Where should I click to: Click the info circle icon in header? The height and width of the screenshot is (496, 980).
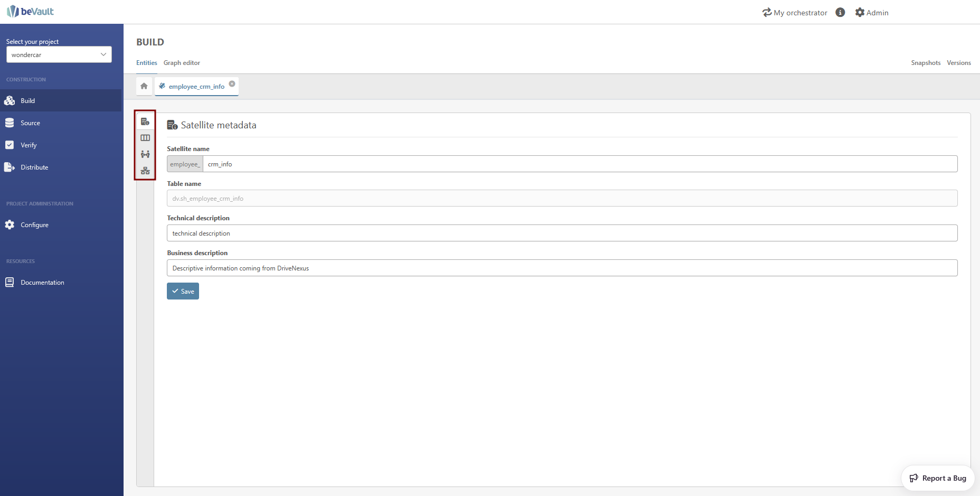[x=840, y=13]
